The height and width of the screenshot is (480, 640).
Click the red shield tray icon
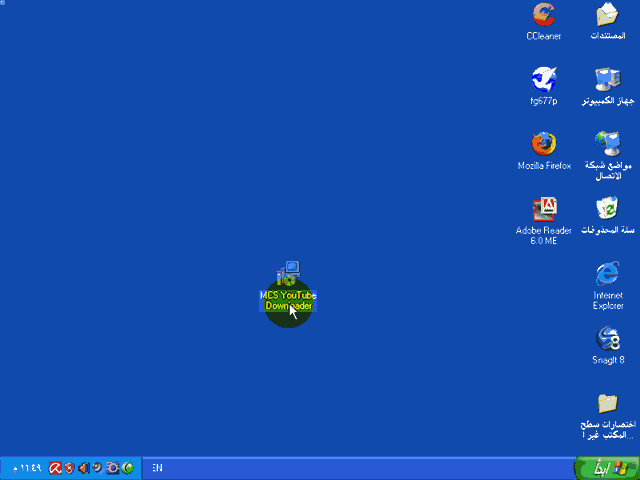(70, 468)
